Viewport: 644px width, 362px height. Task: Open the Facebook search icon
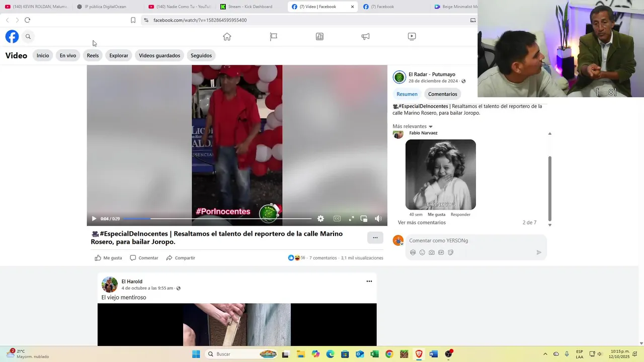click(x=28, y=37)
